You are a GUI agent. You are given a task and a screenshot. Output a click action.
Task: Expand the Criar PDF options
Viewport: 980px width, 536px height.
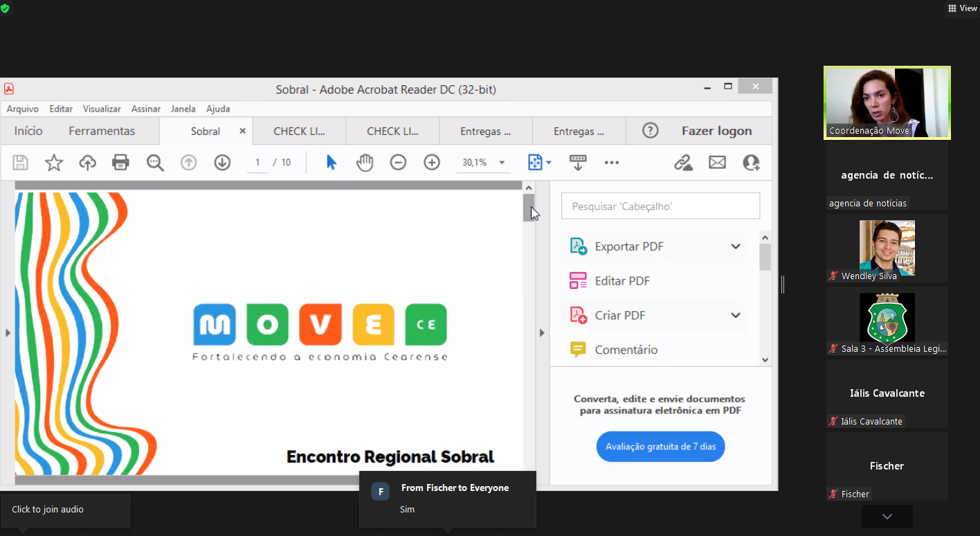[735, 315]
